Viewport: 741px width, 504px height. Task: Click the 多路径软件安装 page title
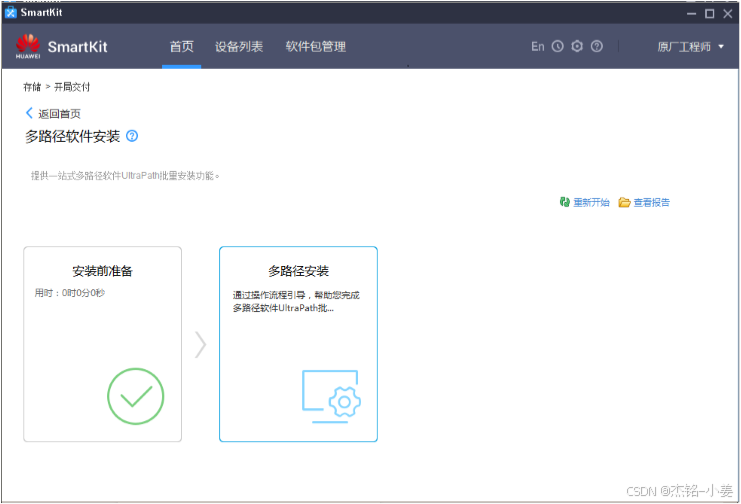pyautogui.click(x=72, y=137)
